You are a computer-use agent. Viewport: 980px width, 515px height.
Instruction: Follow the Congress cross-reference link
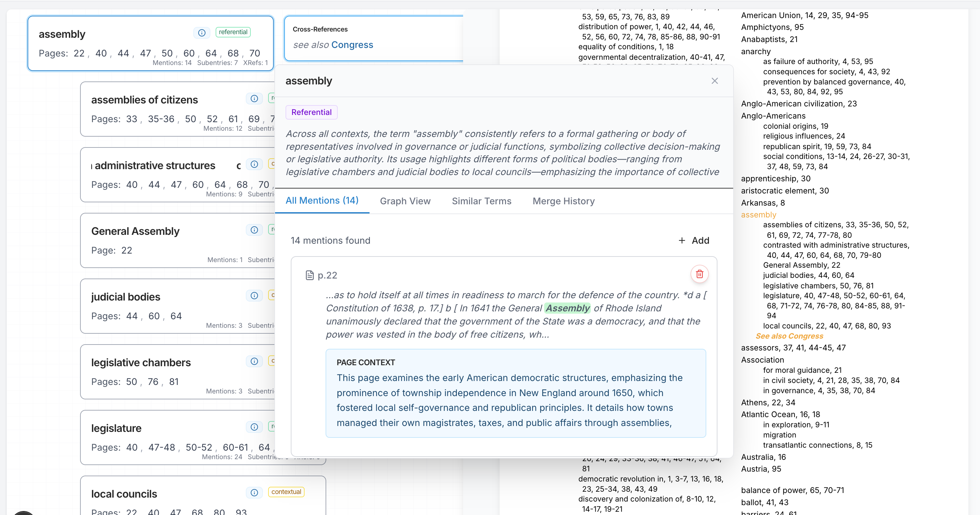352,45
